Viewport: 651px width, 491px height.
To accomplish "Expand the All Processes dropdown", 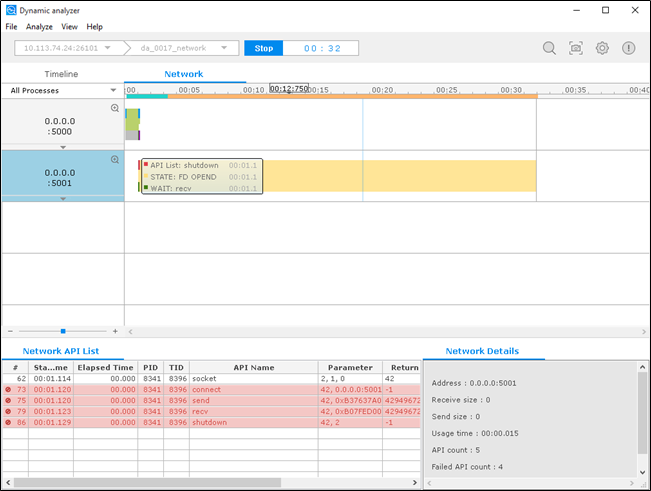I will [61, 90].
